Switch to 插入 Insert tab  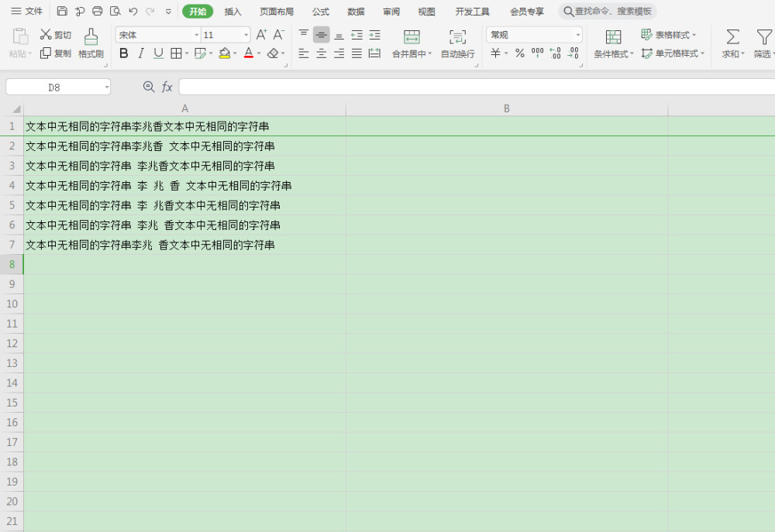[x=232, y=11]
